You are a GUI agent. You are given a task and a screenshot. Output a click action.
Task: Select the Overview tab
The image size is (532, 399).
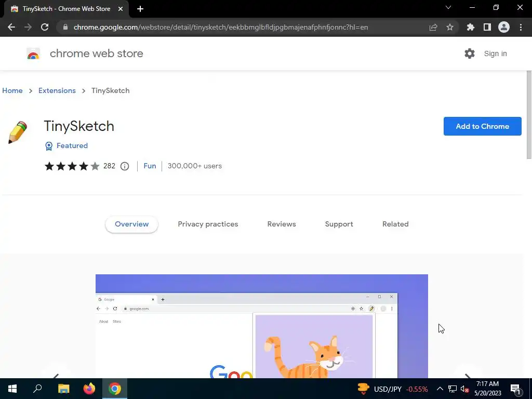131,224
